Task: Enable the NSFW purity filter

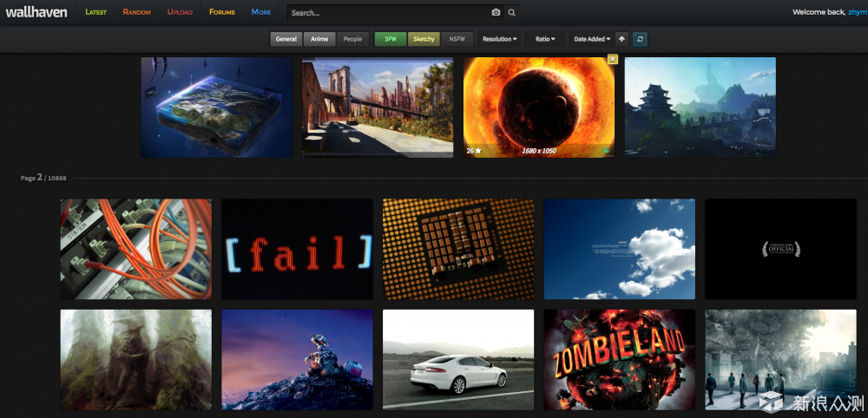Action: click(457, 39)
